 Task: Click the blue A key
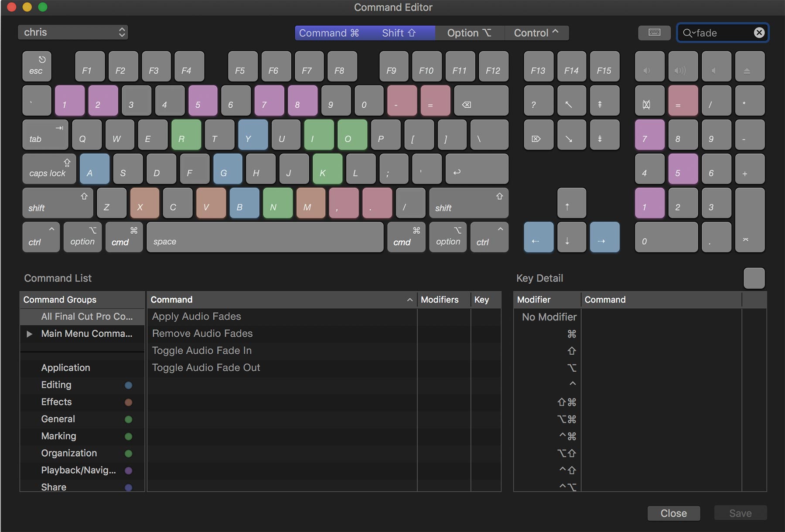coord(95,169)
